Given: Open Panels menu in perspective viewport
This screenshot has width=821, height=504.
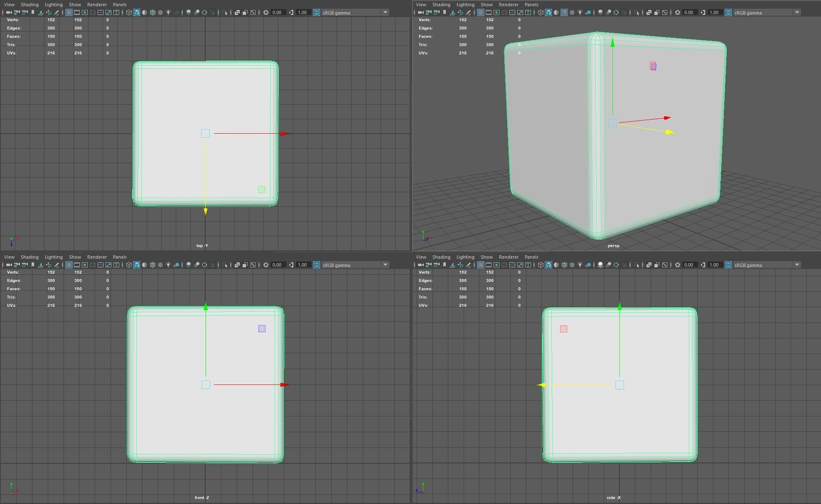Looking at the screenshot, I should 531,5.
